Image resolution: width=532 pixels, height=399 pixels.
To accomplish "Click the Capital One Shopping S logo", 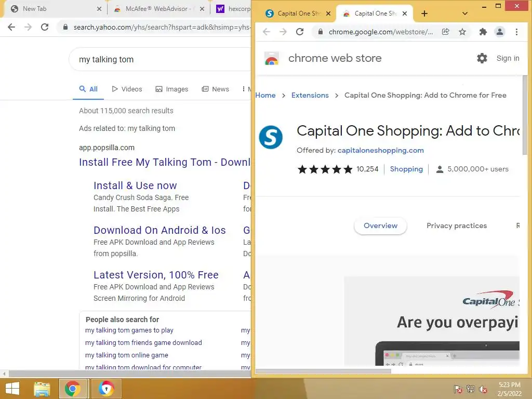I will coord(270,137).
